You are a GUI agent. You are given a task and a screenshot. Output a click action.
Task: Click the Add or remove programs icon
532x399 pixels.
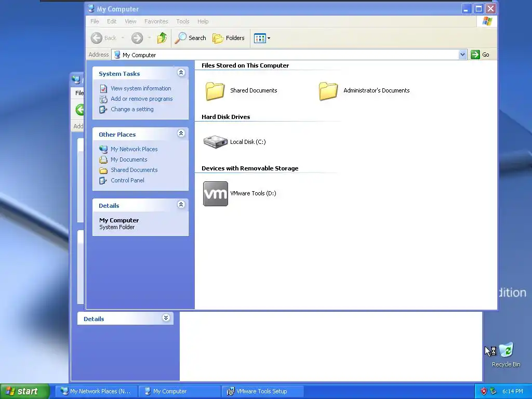103,99
